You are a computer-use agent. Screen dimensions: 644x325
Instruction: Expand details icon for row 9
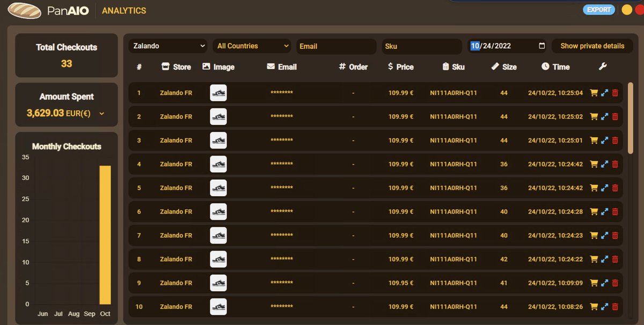tap(605, 283)
